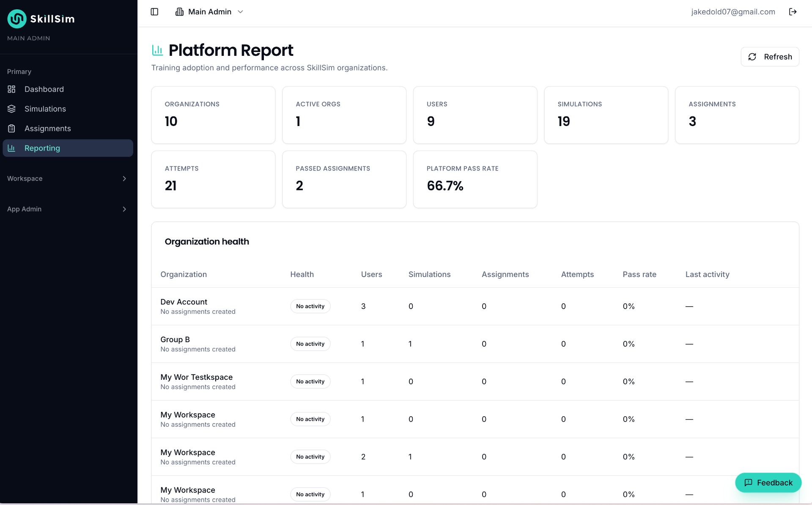
Task: Click the building icon beside Main Admin
Action: (x=179, y=12)
